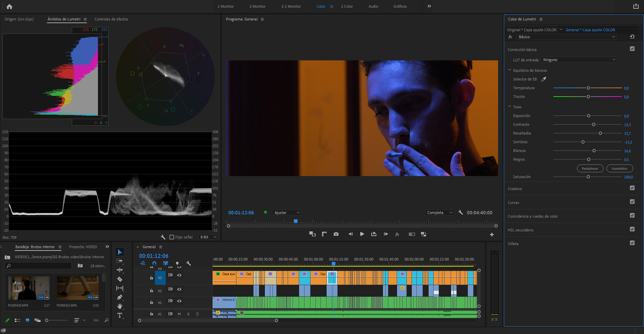The width and height of the screenshot is (644, 334).
Task: Open the Controles de efectos tab
Action: pos(111,19)
